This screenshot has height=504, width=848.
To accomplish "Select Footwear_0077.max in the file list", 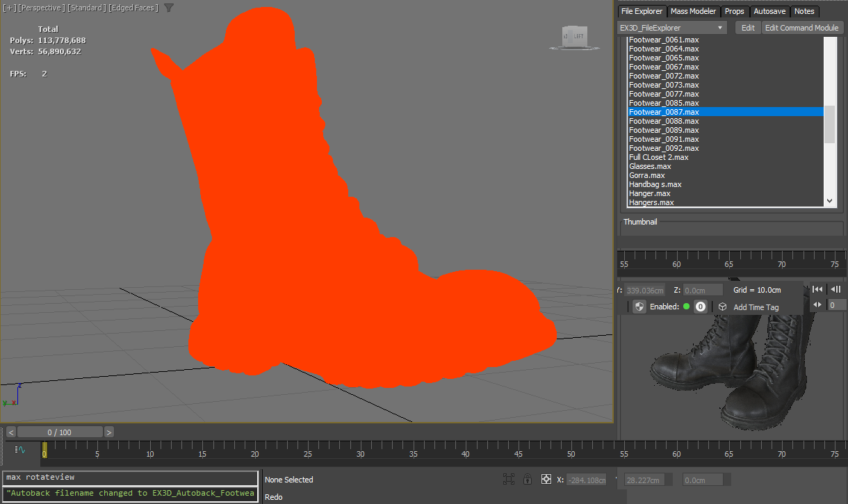I will click(x=725, y=94).
